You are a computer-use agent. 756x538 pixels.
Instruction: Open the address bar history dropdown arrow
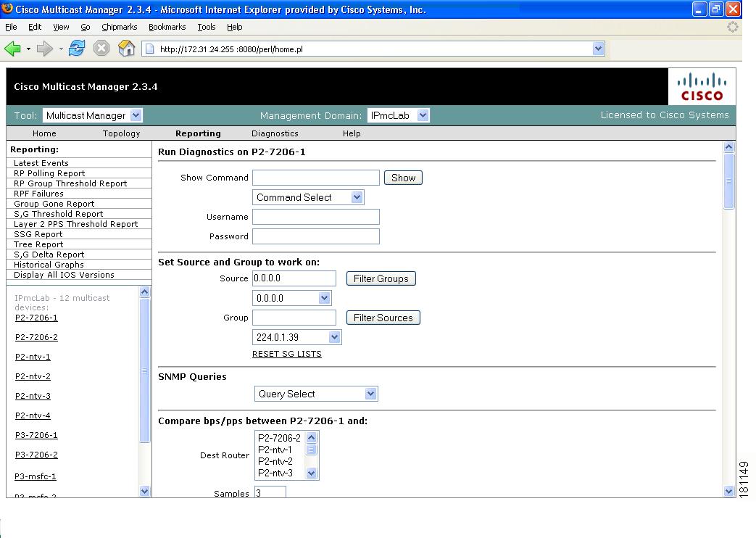click(x=598, y=49)
